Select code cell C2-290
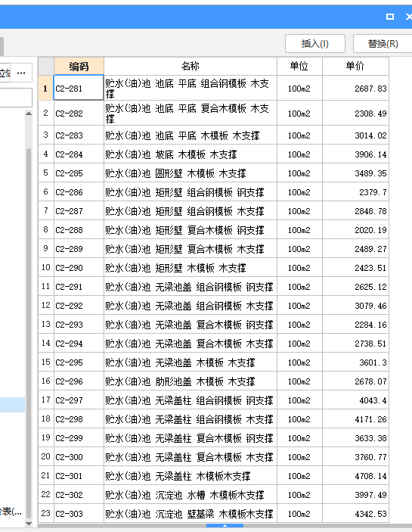The width and height of the screenshot is (412, 532). tap(79, 268)
